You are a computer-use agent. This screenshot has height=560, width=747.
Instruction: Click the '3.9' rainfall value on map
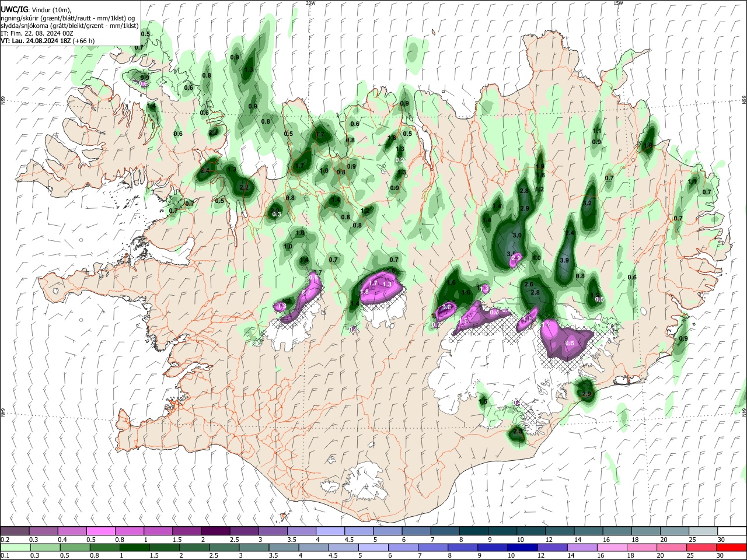564,260
